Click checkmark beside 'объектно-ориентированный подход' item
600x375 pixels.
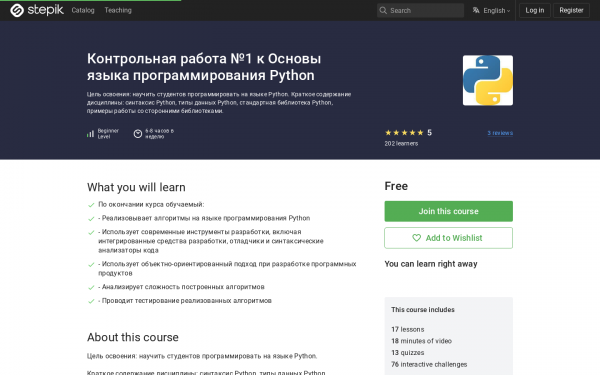pos(91,265)
